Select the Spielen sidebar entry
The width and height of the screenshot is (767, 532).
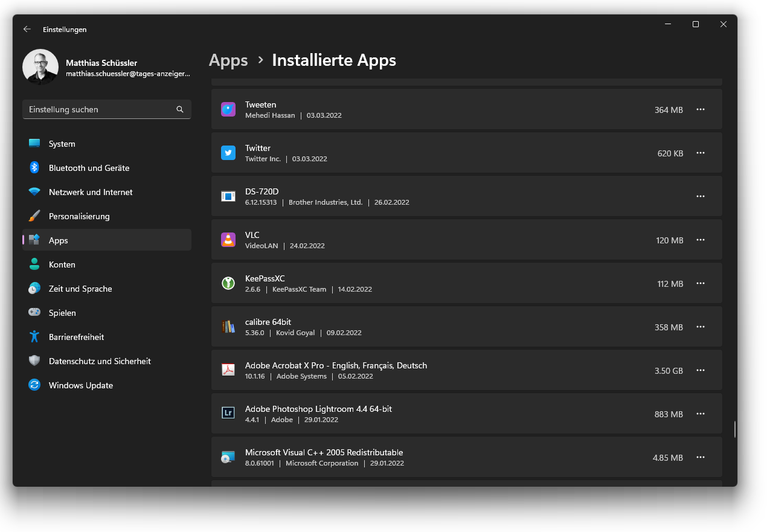(107, 313)
